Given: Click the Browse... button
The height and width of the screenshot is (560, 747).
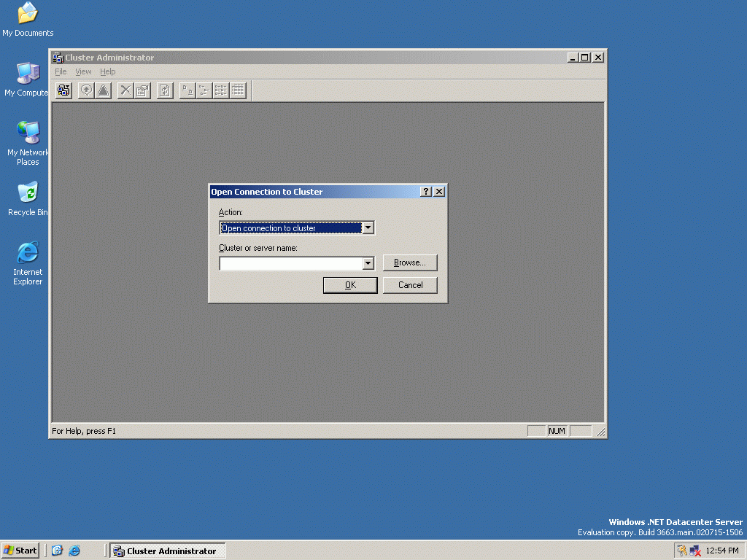Looking at the screenshot, I should 410,262.
